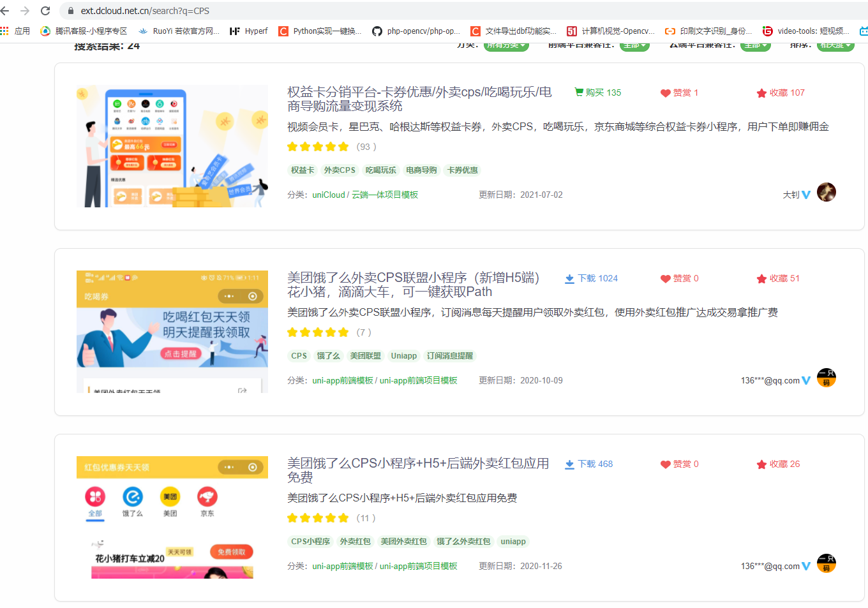The width and height of the screenshot is (868, 608).
Task: Click the browser forward arrow
Action: point(25,11)
